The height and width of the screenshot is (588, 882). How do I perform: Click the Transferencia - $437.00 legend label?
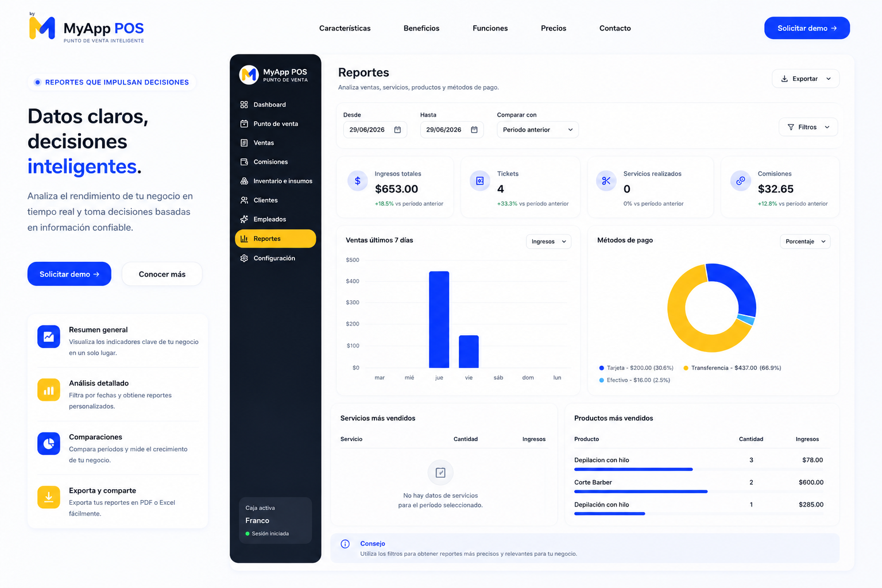click(736, 368)
